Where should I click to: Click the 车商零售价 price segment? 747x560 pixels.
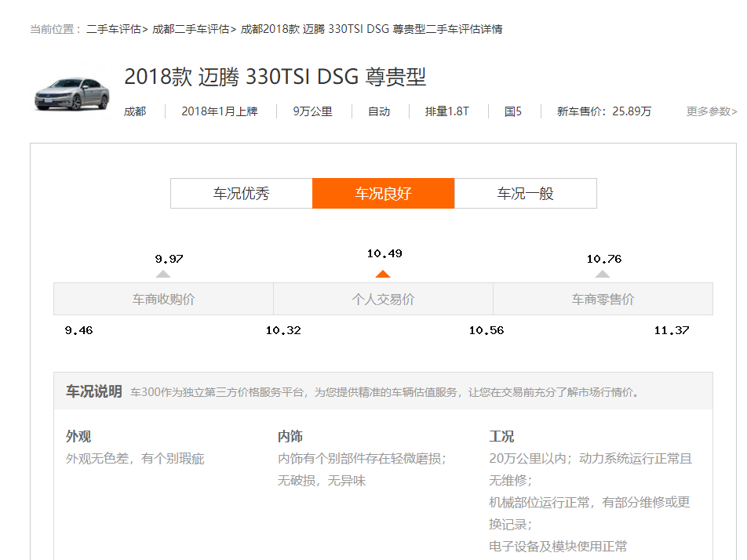coord(603,299)
